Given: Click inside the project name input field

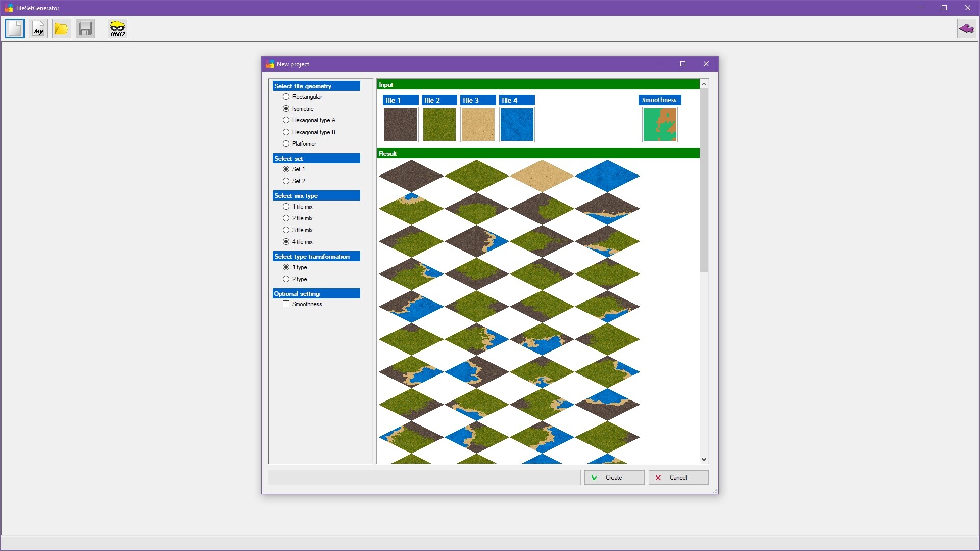Looking at the screenshot, I should (424, 478).
